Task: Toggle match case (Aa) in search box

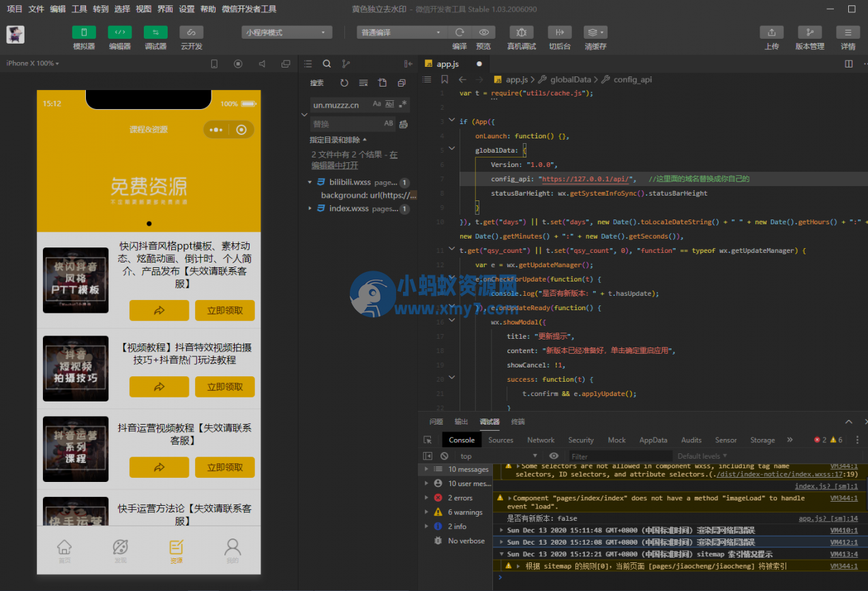Action: pos(376,104)
